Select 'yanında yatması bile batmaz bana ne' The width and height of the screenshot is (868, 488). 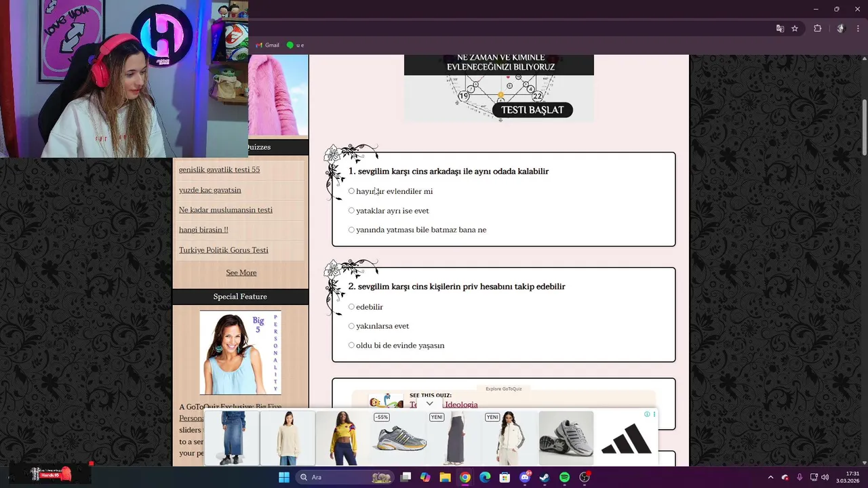(351, 230)
